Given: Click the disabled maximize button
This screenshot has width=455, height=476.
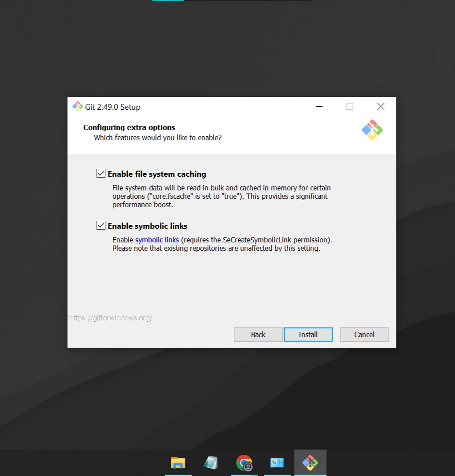Looking at the screenshot, I should coord(349,107).
